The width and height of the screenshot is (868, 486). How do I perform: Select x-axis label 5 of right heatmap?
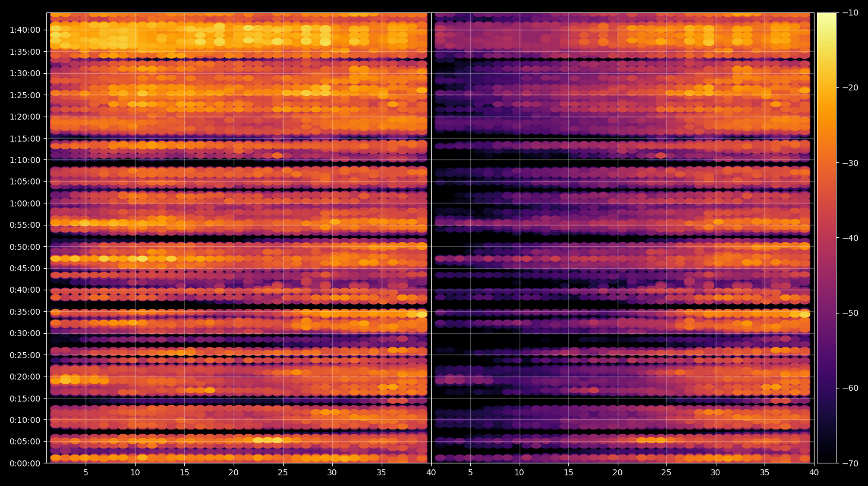[470, 473]
